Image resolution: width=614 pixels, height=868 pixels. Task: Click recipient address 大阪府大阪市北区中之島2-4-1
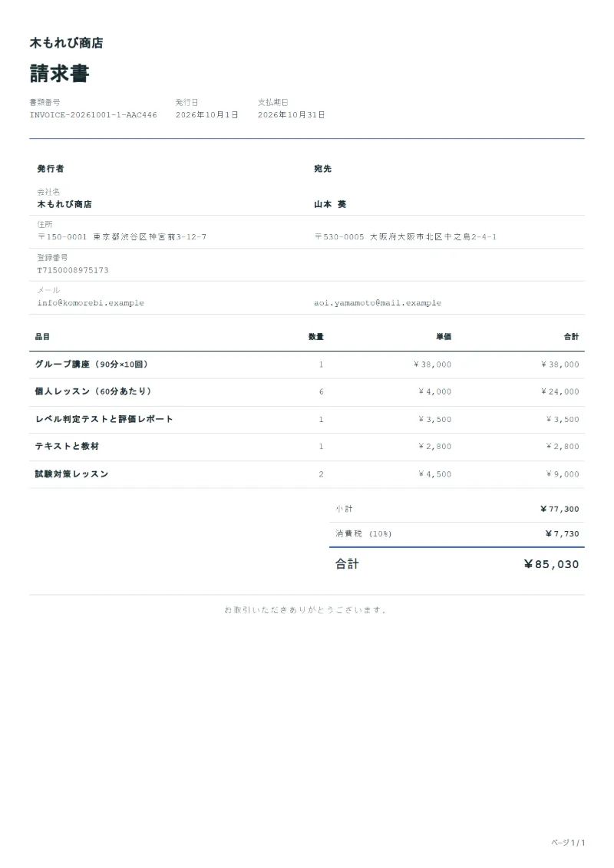pos(433,237)
